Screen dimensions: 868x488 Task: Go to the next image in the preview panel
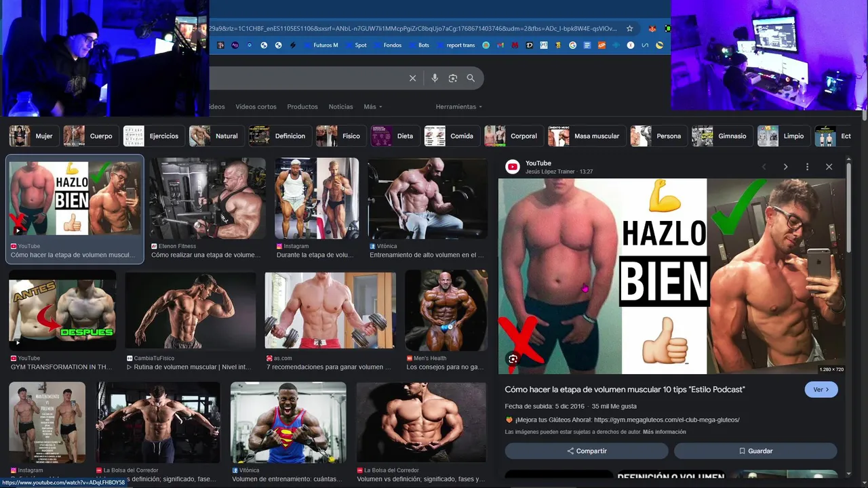click(x=785, y=167)
